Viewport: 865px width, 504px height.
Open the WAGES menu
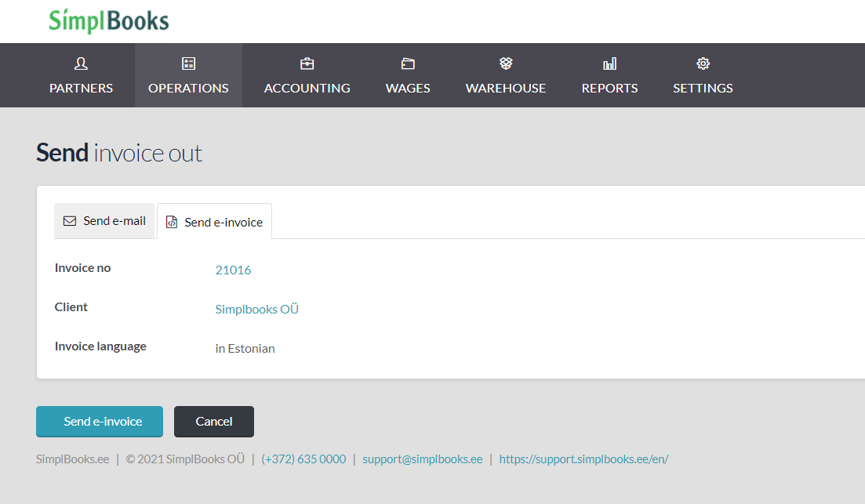point(408,75)
